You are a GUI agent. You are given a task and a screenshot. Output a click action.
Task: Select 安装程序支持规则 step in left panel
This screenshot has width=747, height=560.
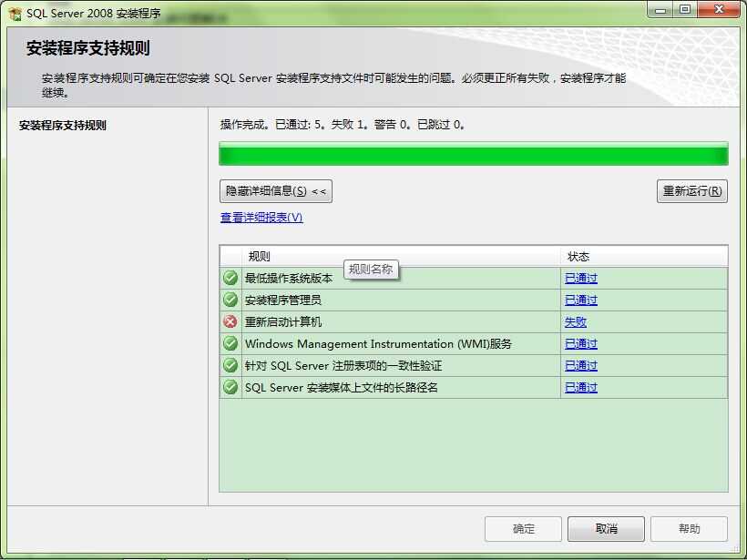coord(63,126)
